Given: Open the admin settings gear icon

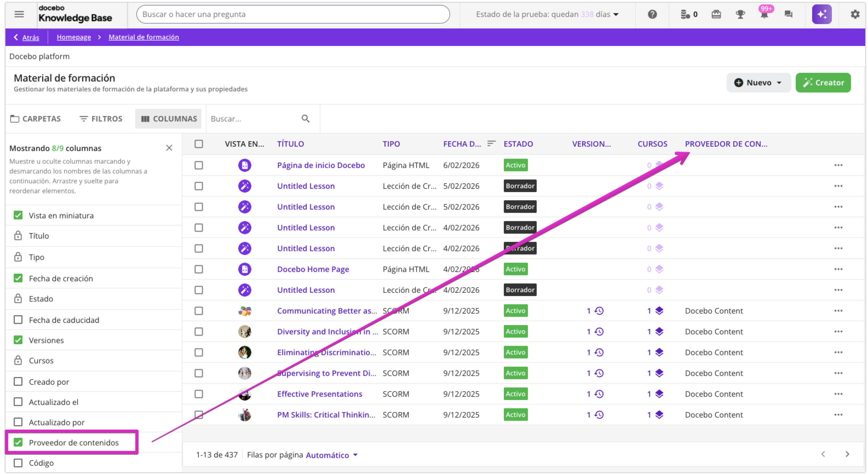Looking at the screenshot, I should (855, 14).
